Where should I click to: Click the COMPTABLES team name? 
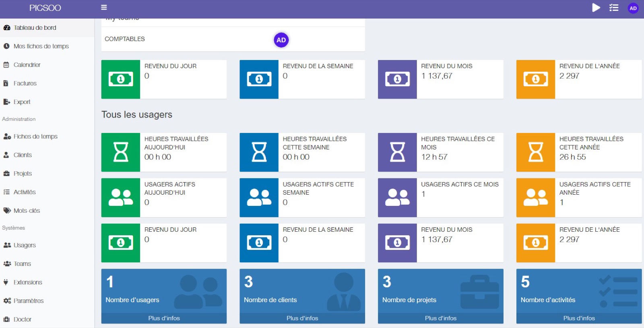coord(125,39)
